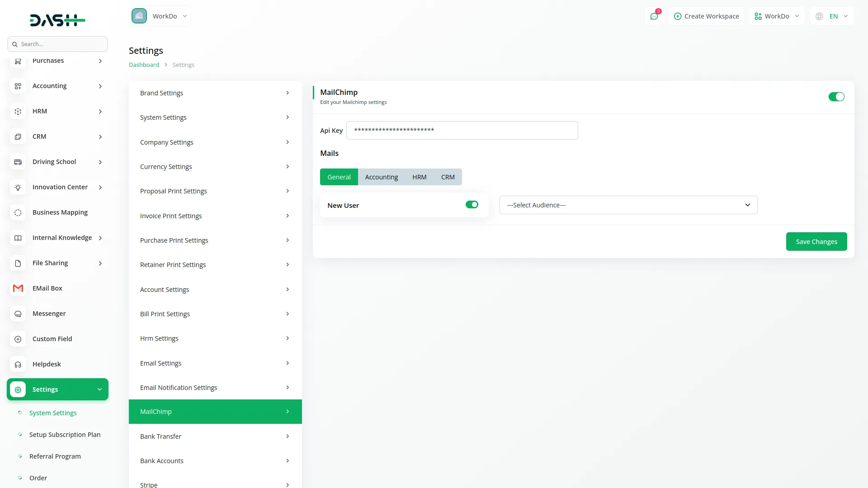Click into the Api Key field
868x488 pixels.
click(462, 131)
